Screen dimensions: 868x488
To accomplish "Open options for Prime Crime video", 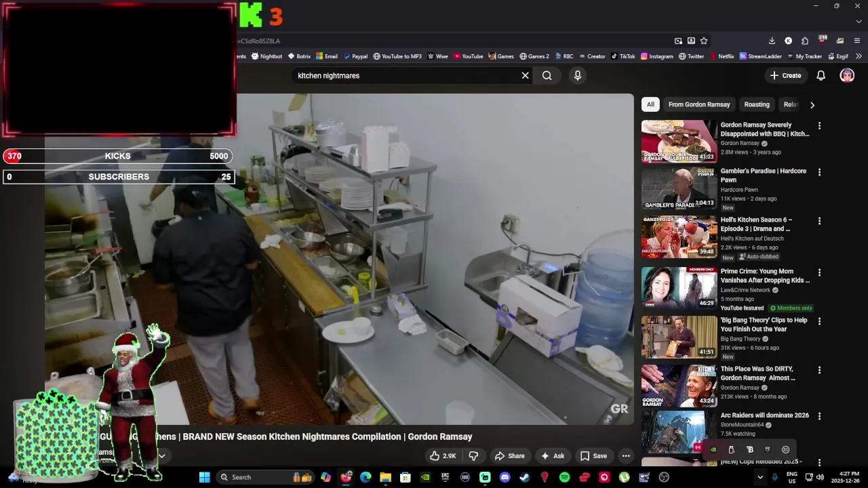I will (x=819, y=272).
